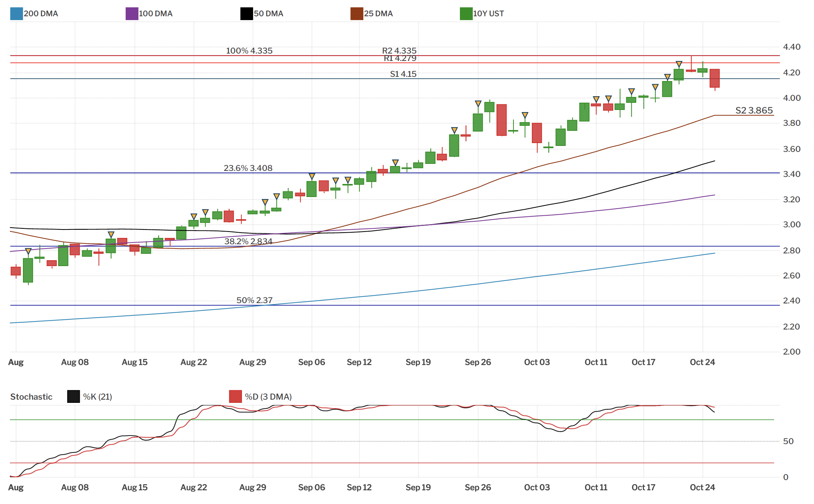The height and width of the screenshot is (504, 814).
Task: Click the Sep 06 label on stochastic axis
Action: pos(311,487)
